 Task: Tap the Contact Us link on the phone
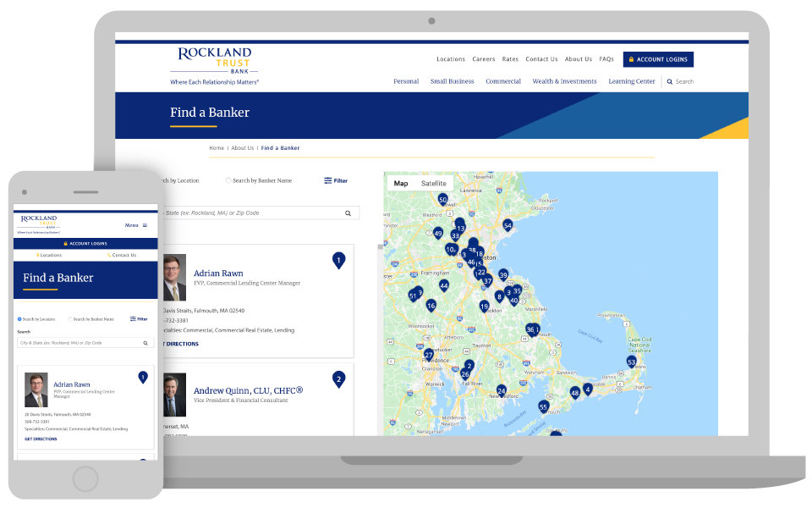[122, 255]
